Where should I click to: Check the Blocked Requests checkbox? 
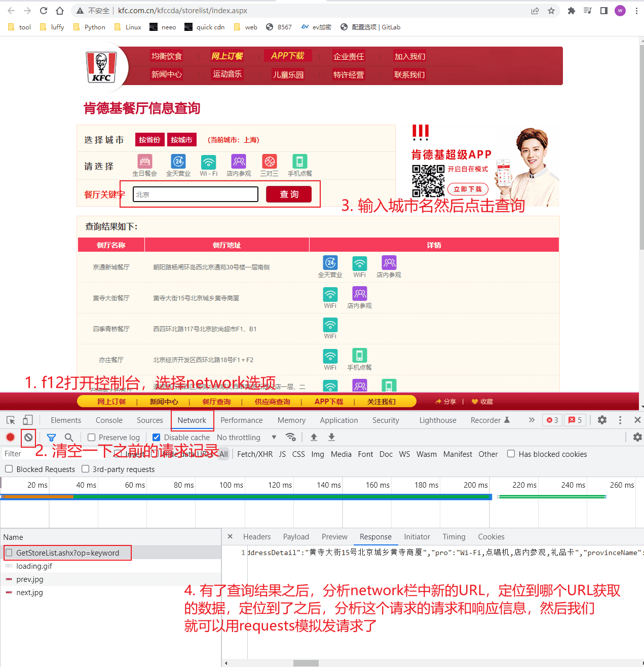click(x=9, y=469)
